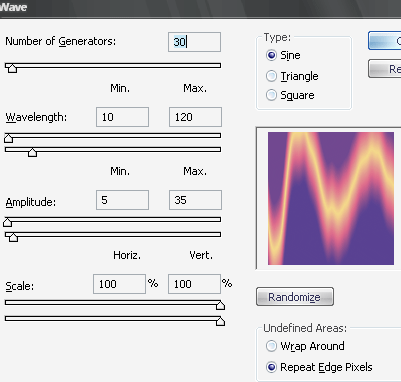Click the Number of Generators field

194,42
